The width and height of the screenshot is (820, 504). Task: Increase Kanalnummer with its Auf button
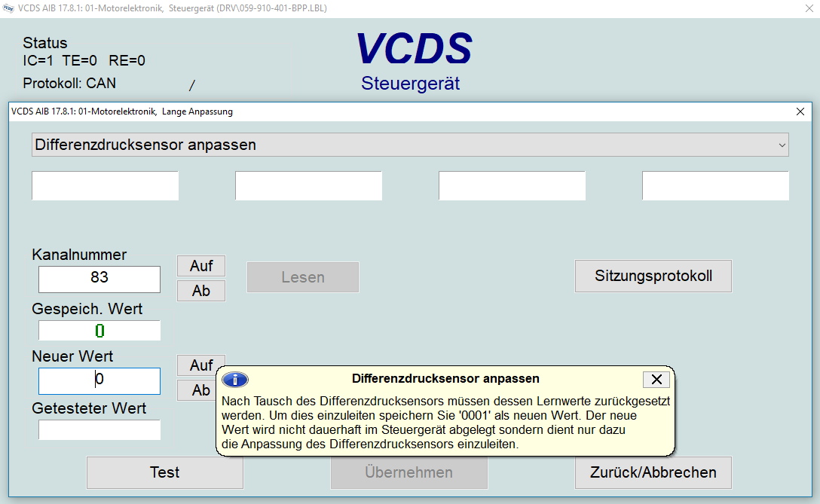(201, 266)
